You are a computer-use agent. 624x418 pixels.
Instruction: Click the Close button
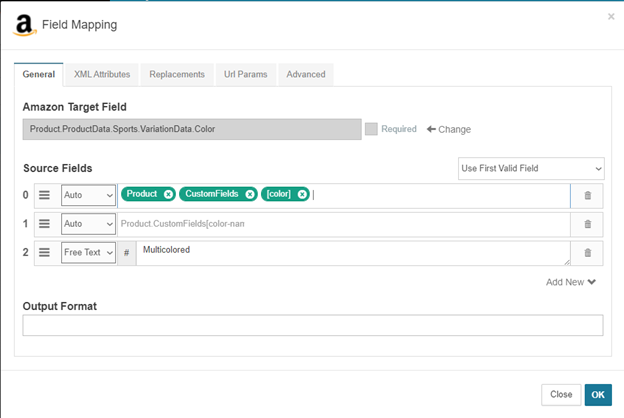pos(561,395)
